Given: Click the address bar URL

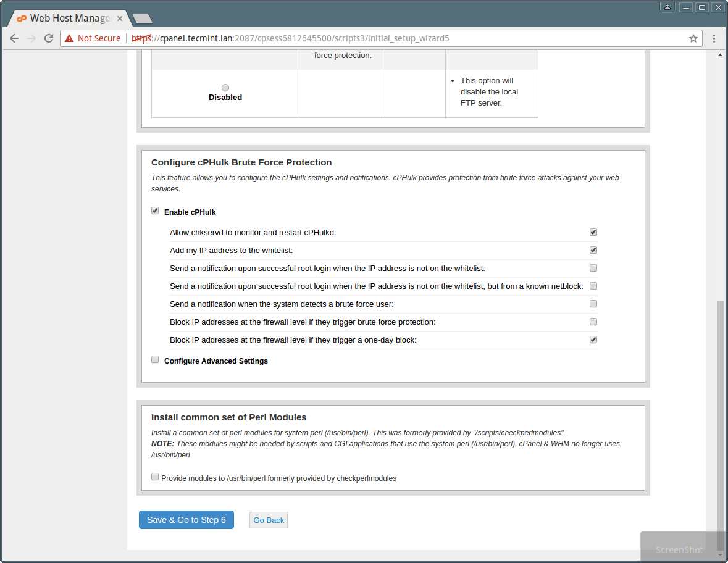Looking at the screenshot, I should [290, 38].
